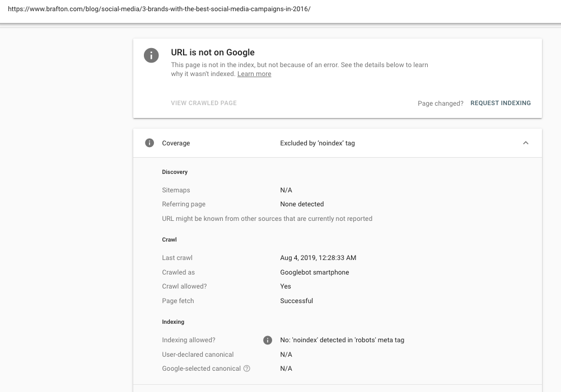The width and height of the screenshot is (561, 392).
Task: Click the 'Page changed?' text
Action: 440,103
